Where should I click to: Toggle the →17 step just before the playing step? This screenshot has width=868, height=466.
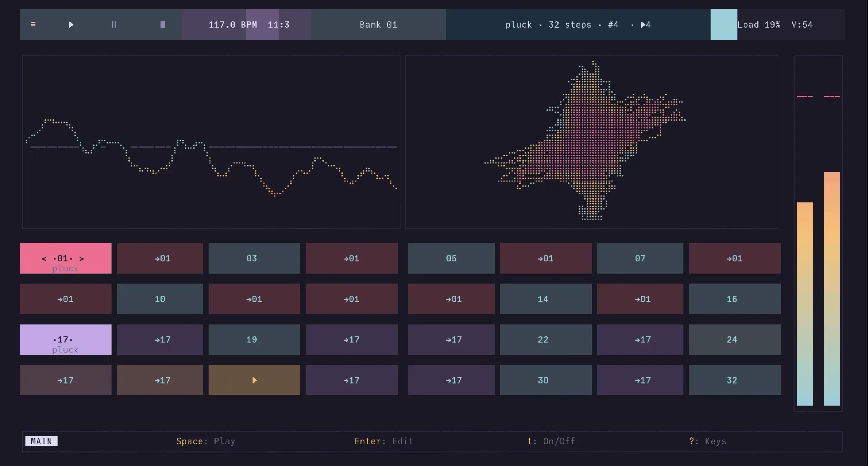pyautogui.click(x=160, y=380)
